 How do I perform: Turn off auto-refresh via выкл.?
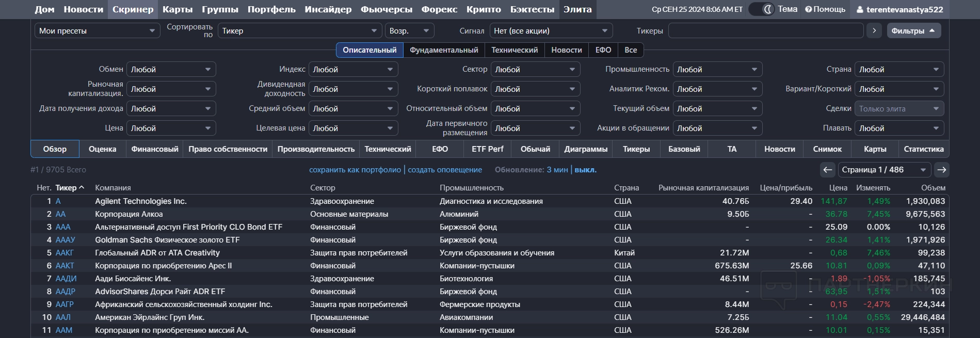coord(585,170)
